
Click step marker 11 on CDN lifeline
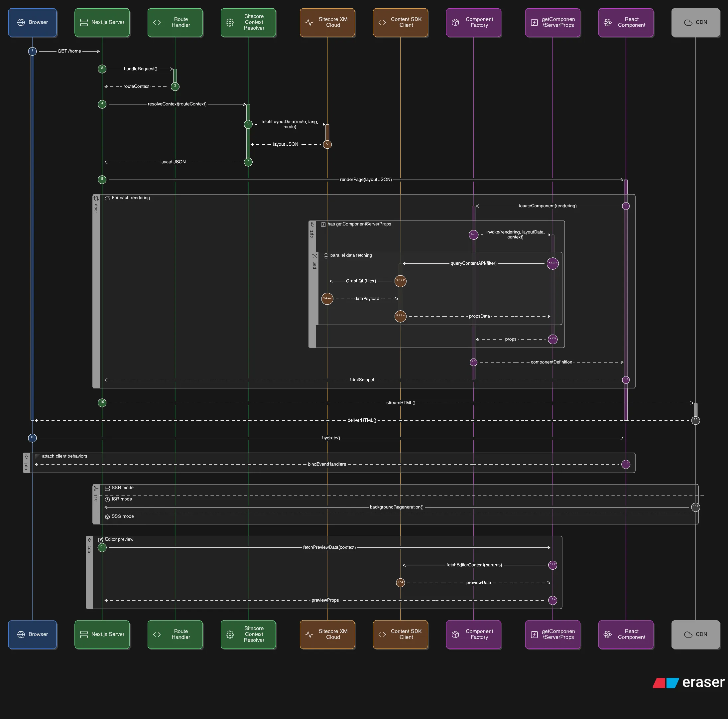(696, 420)
